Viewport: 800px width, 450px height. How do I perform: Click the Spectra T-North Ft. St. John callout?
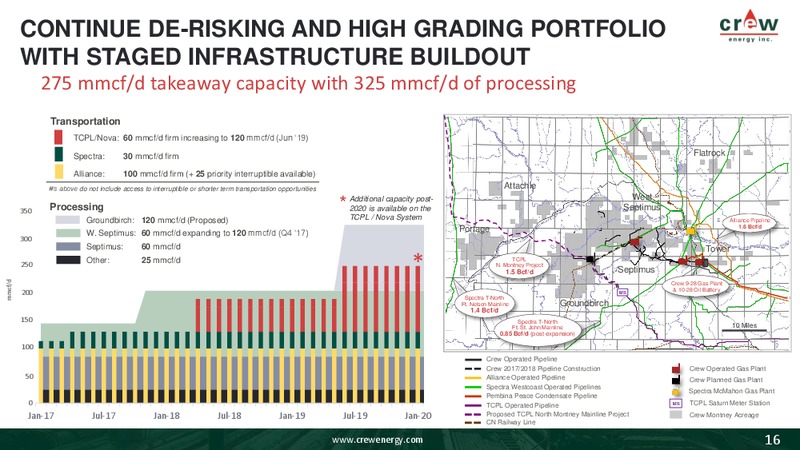point(537,328)
